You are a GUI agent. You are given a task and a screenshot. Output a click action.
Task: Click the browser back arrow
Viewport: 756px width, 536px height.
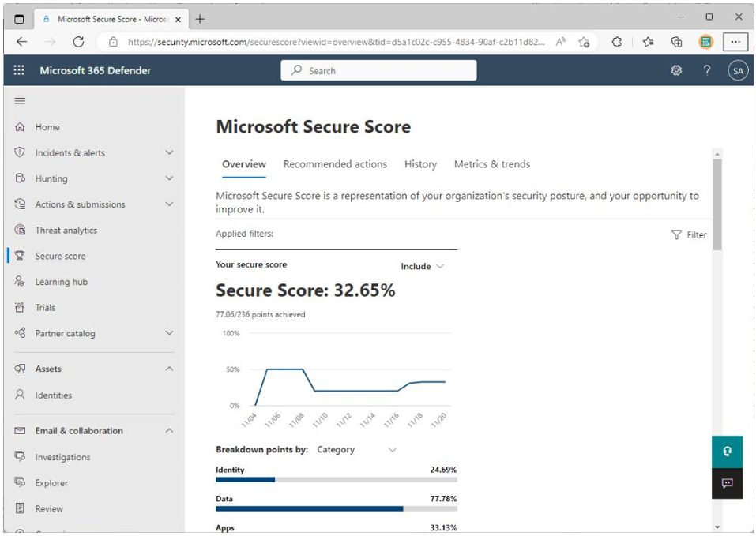(21, 42)
